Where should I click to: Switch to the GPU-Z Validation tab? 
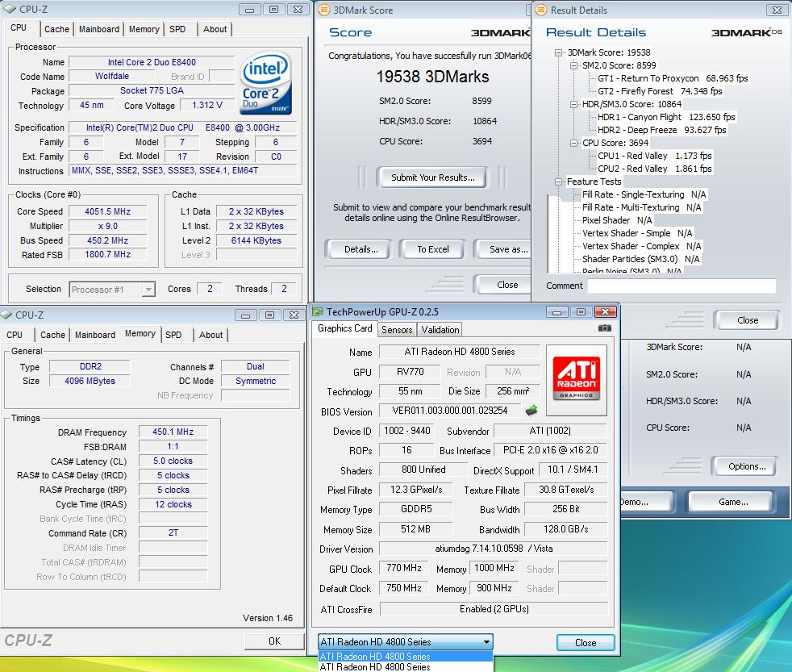tap(440, 330)
